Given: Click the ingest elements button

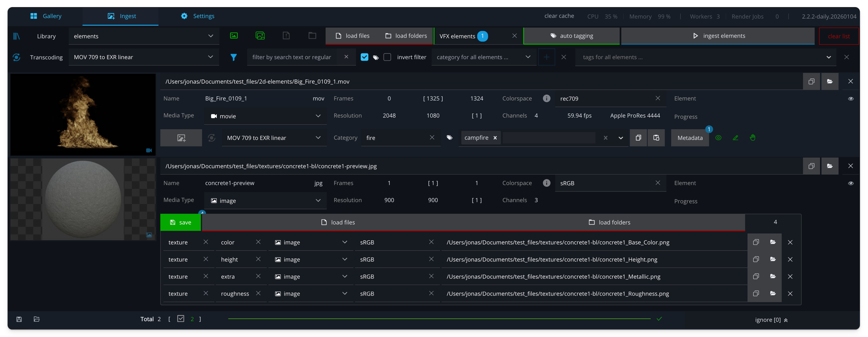Looking at the screenshot, I should pos(718,36).
